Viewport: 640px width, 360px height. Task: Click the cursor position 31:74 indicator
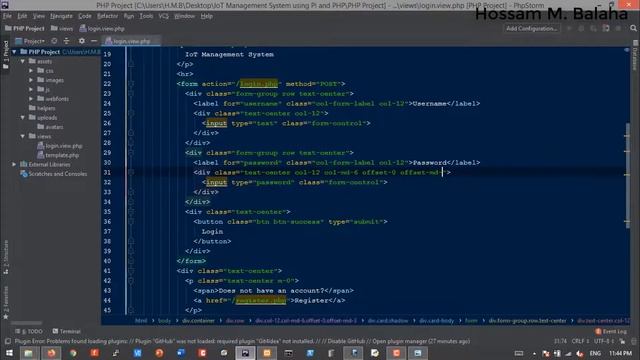(560, 341)
